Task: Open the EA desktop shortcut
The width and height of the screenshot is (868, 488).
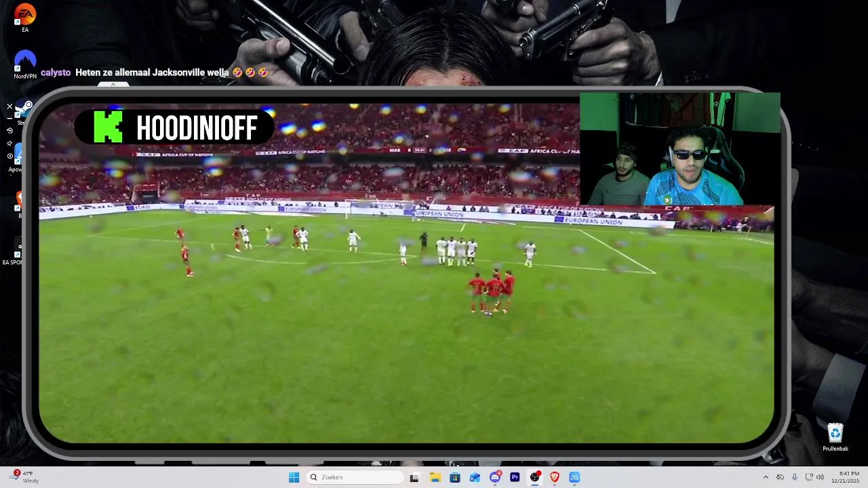Action: coord(25,18)
